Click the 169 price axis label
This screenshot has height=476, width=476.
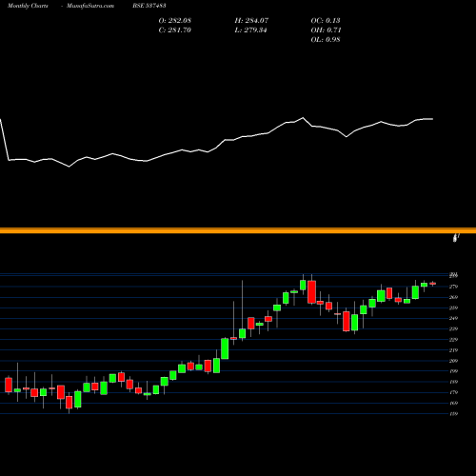pos(454,403)
